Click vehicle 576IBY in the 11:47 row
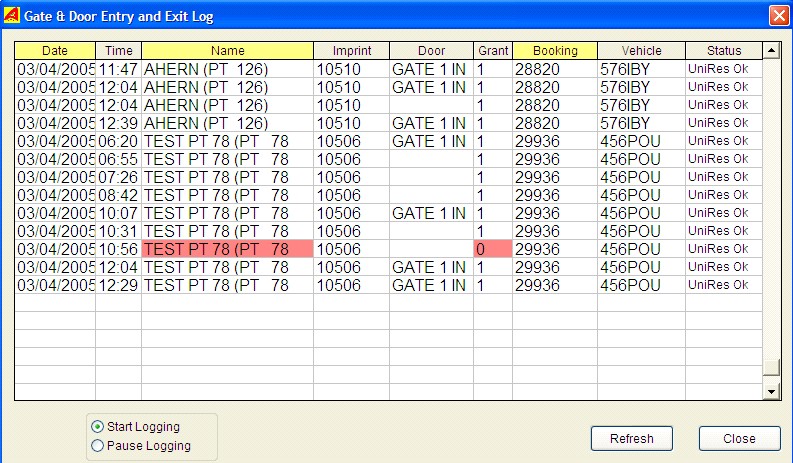Image resolution: width=793 pixels, height=463 pixels. point(641,69)
